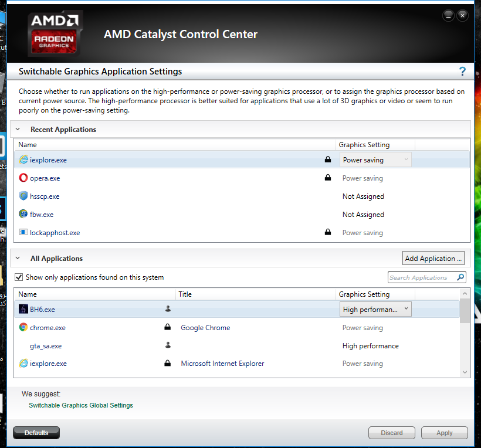
Task: Click the user profile icon beside gta_sa.exe
Action: click(x=168, y=345)
